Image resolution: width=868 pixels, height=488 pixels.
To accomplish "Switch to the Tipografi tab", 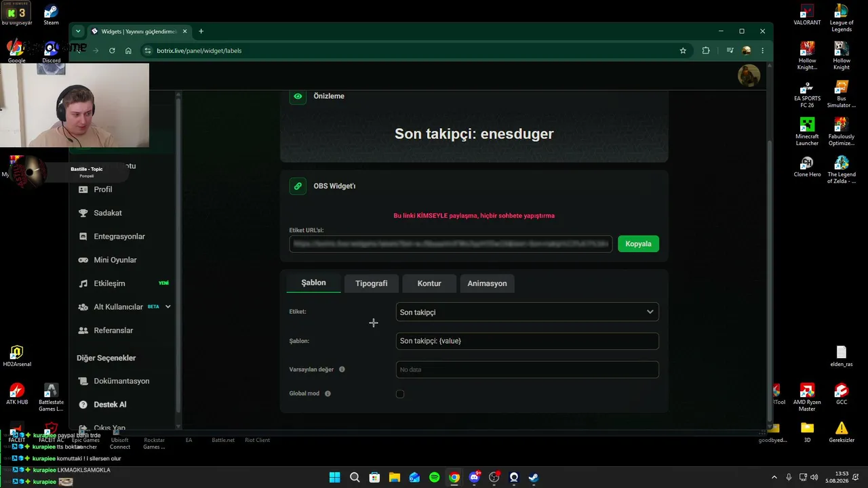I will pos(372,283).
